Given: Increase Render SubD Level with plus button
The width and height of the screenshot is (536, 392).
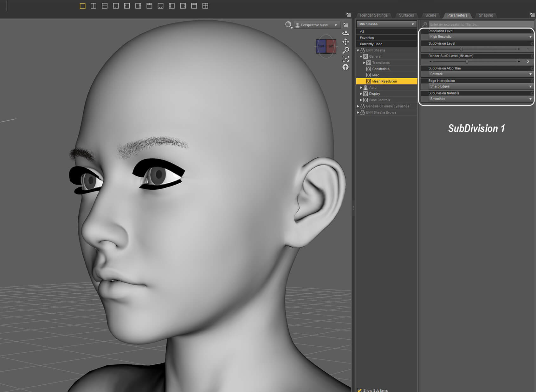Looking at the screenshot, I should point(519,62).
